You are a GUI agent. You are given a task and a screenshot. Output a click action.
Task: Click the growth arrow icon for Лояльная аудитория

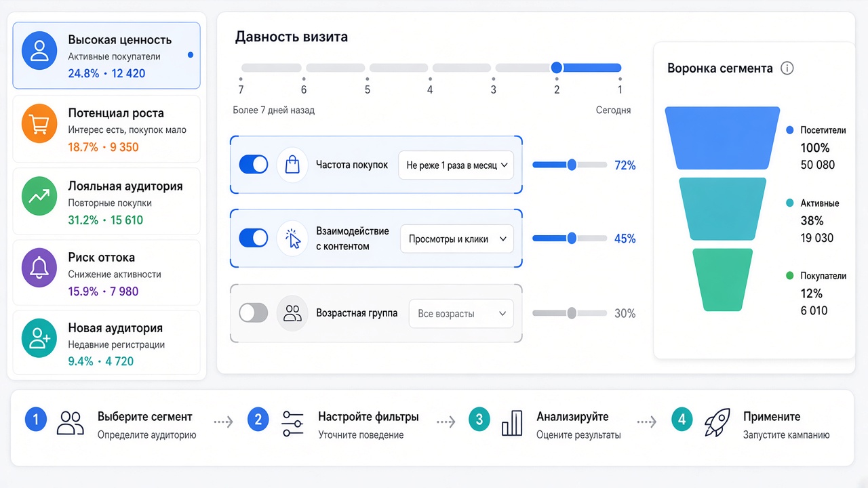point(39,197)
